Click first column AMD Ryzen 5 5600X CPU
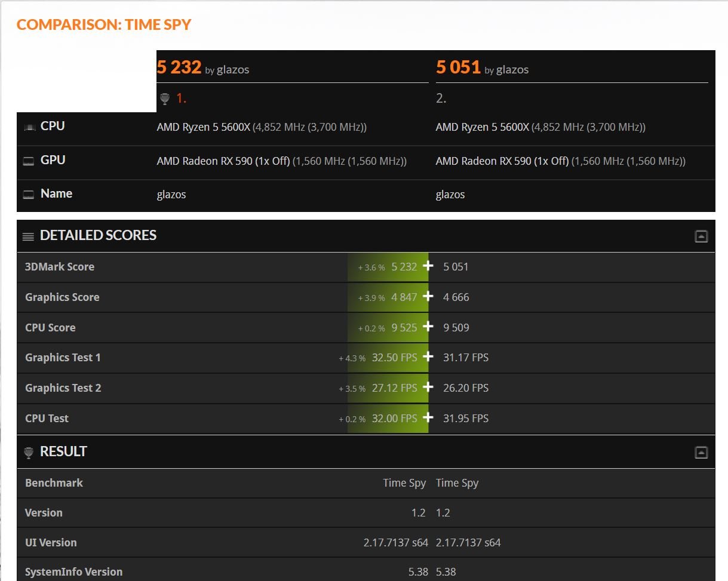This screenshot has width=728, height=581. pos(204,127)
